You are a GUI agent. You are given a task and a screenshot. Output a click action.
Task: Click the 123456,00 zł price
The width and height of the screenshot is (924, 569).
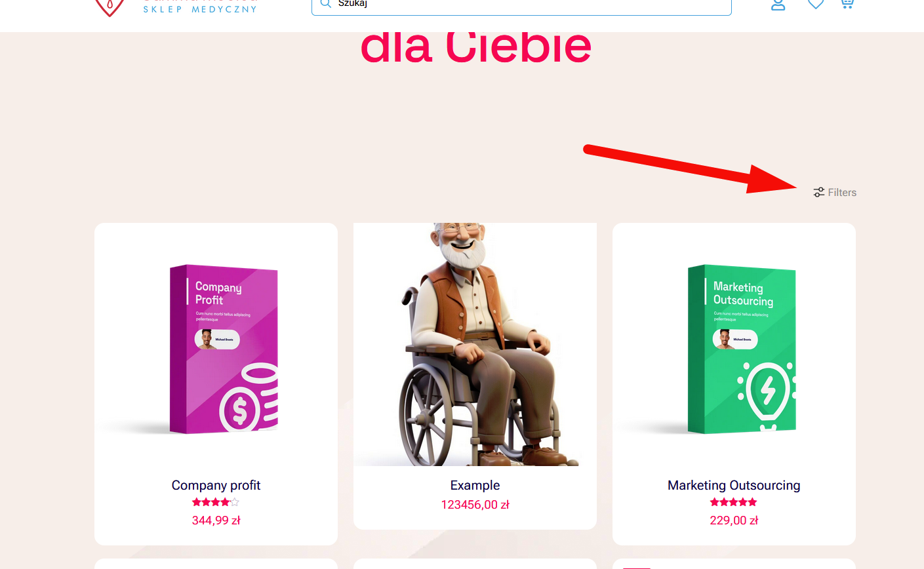475,505
